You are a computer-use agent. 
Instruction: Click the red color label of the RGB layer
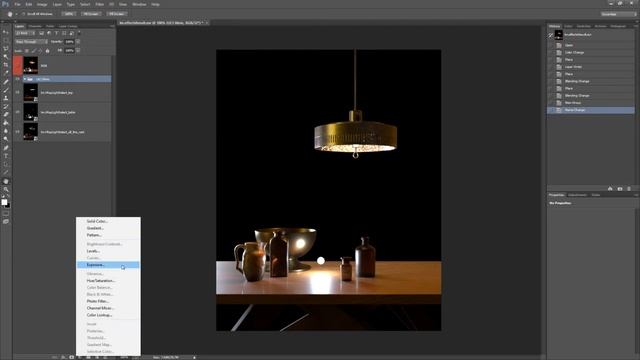pyautogui.click(x=18, y=65)
